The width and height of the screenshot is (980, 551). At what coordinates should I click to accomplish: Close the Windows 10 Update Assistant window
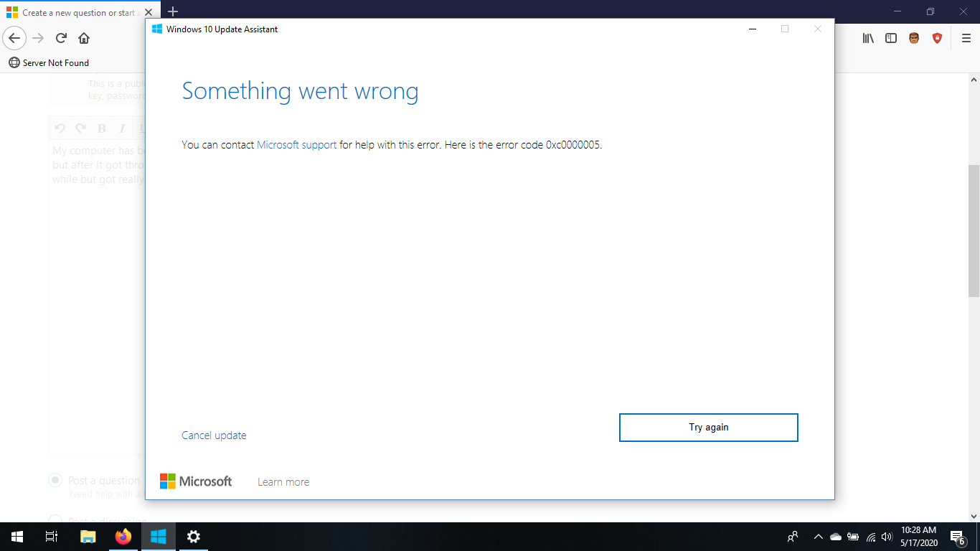click(818, 29)
